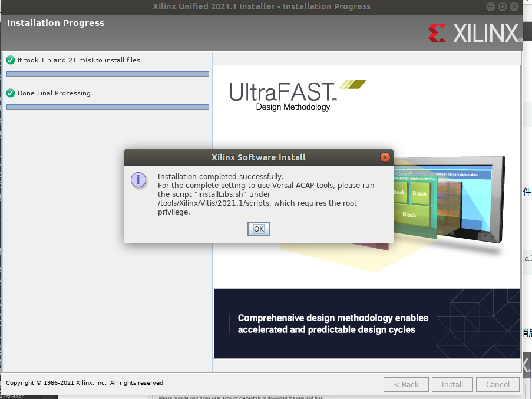The image size is (532, 399).
Task: Click the '/tools/Xilinx/Vitis/2021.1/scripts' path line
Action: click(x=257, y=203)
